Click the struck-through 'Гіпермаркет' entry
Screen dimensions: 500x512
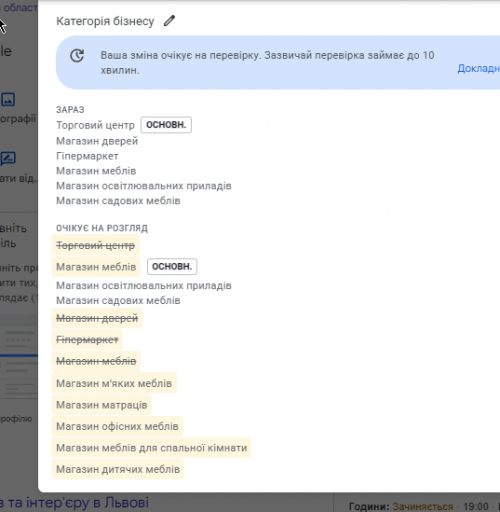[87, 340]
